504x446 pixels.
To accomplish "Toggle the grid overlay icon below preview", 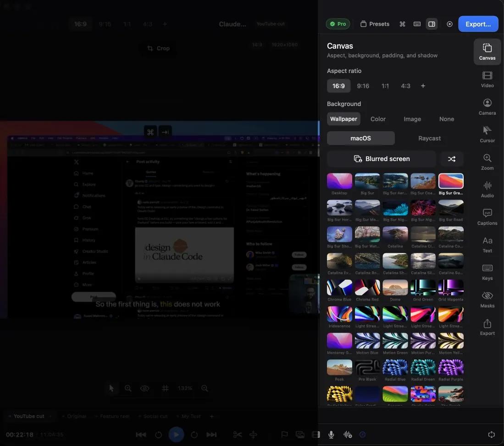I will [x=165, y=388].
